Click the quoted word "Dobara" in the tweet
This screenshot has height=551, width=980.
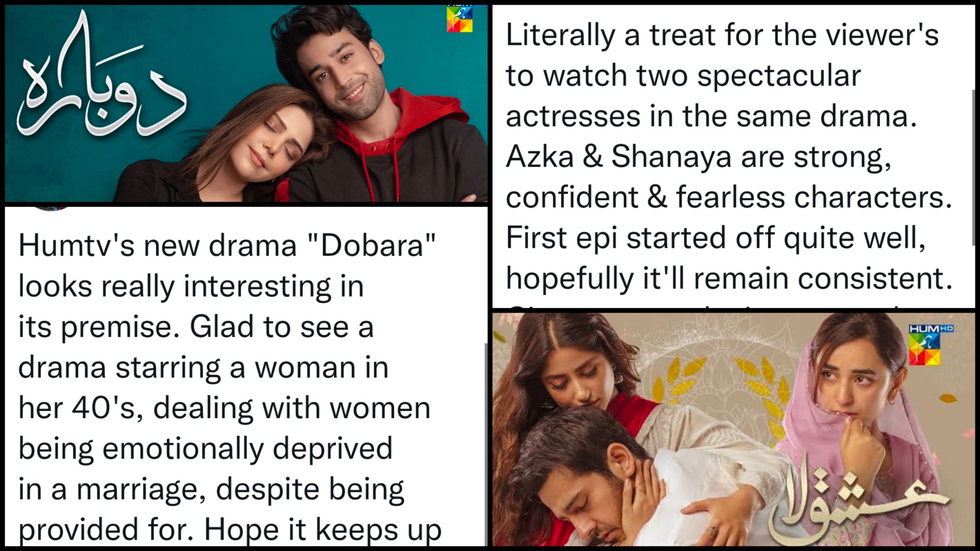click(x=371, y=245)
